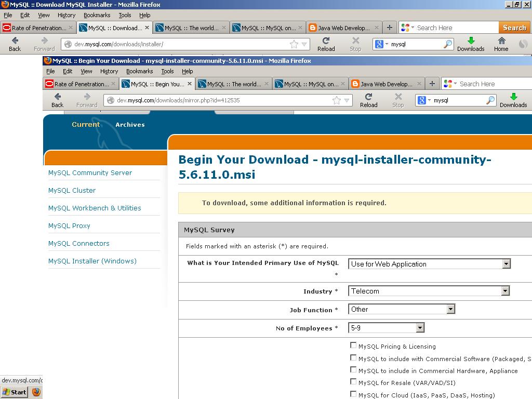Click magnifier icon in outer window mysql search box
This screenshot has width=532, height=399.
click(x=448, y=44)
